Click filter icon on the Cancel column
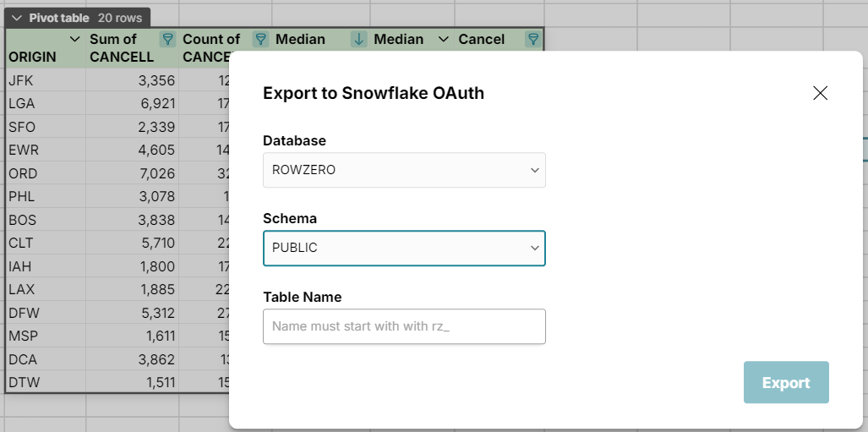Viewport: 868px width, 432px height. click(x=532, y=39)
